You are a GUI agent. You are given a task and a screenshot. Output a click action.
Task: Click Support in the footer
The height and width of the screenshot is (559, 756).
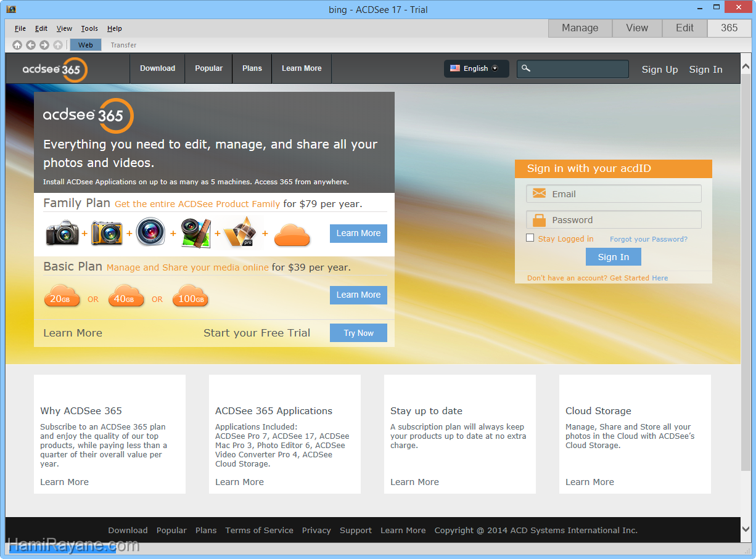click(356, 530)
